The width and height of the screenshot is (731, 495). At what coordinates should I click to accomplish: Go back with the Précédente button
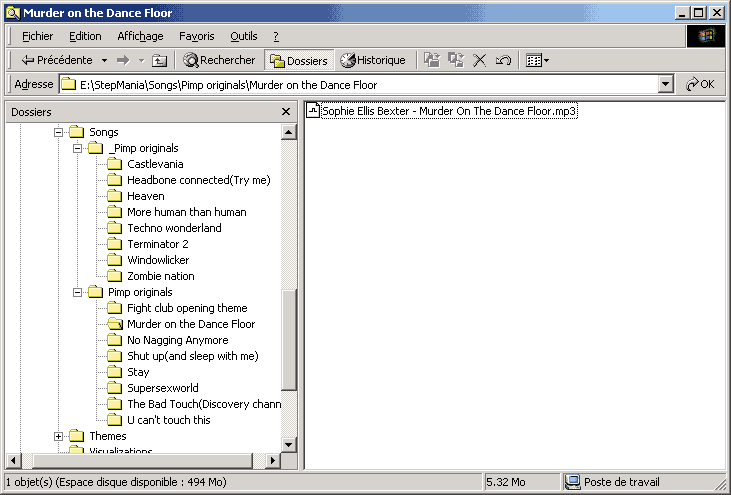point(56,60)
